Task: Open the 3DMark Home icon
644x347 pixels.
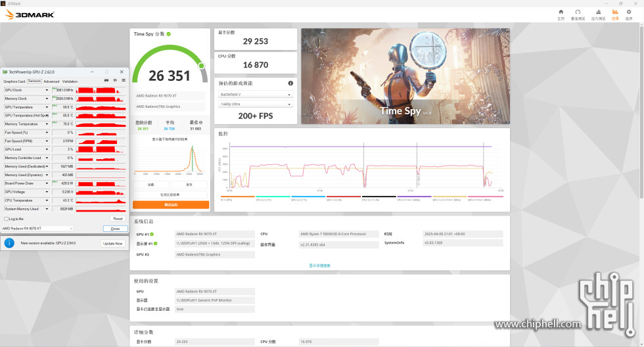Action: click(x=561, y=12)
